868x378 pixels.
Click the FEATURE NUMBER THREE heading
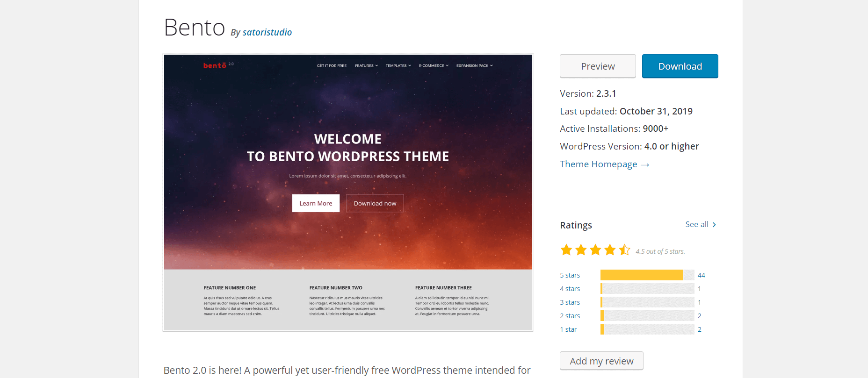point(443,288)
